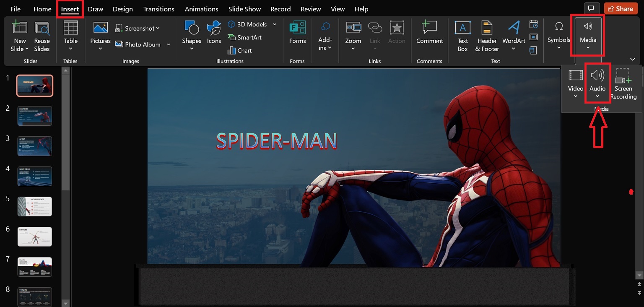This screenshot has width=644, height=307.
Task: Switch to the Insert tab
Action: point(70,9)
